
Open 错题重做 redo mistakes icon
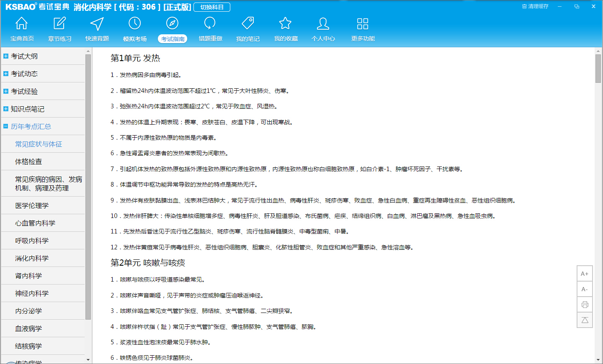click(x=210, y=24)
